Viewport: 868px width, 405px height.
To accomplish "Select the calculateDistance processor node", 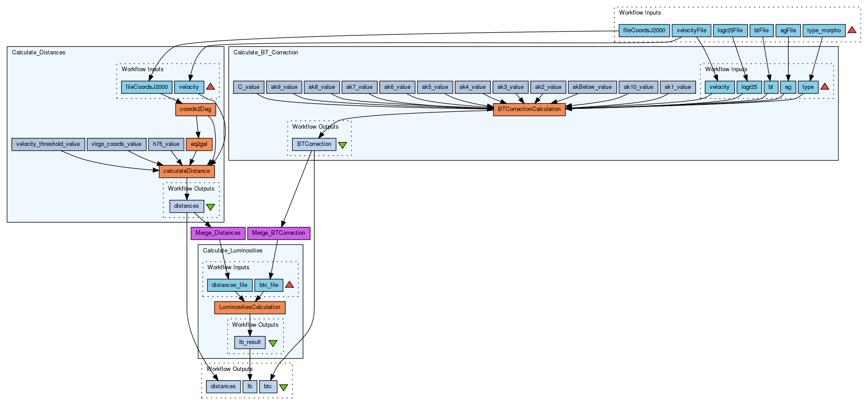I will [187, 171].
